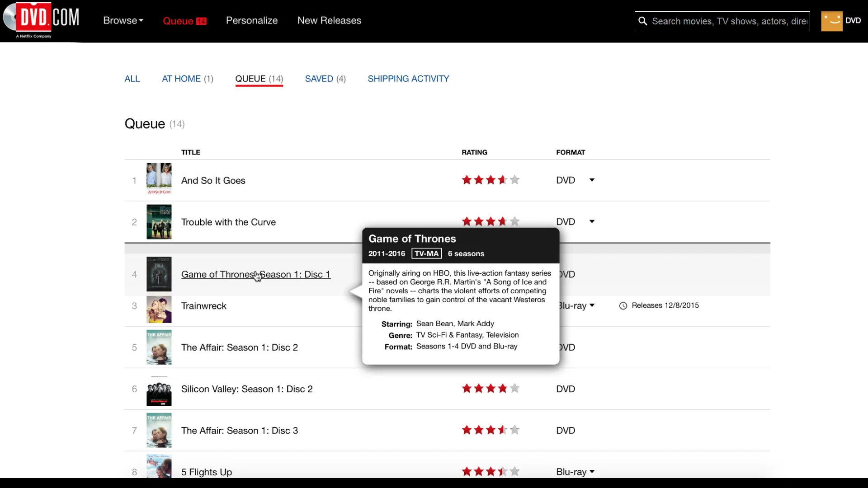Image resolution: width=868 pixels, height=488 pixels.
Task: Open Blu-ray format dropdown for Trainwreck
Action: (x=592, y=305)
